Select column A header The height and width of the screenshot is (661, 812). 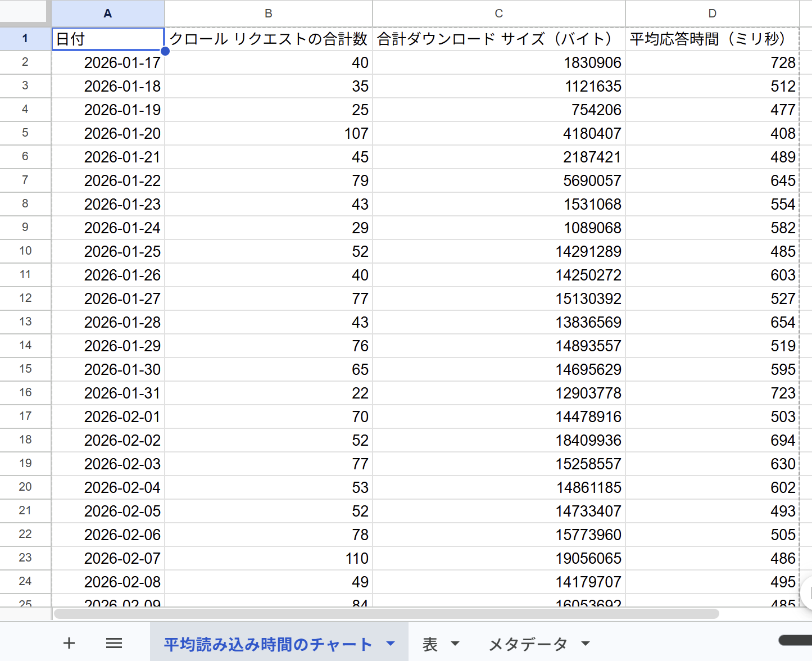point(107,13)
